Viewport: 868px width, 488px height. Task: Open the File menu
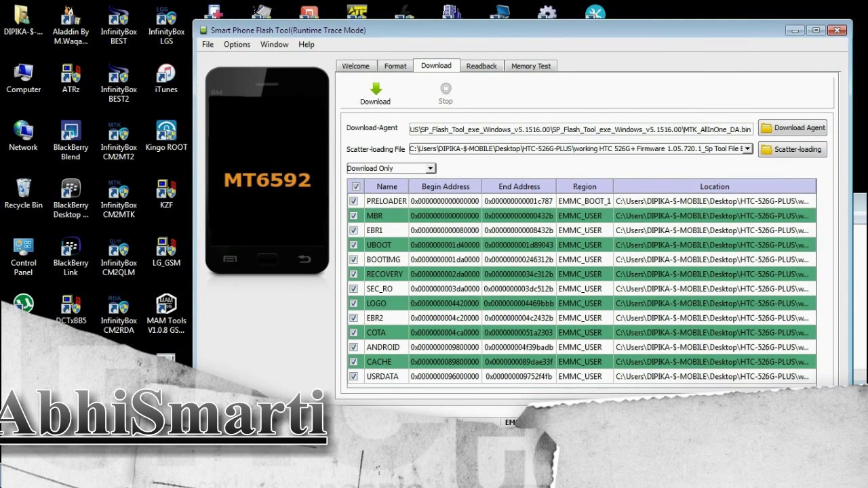(208, 45)
